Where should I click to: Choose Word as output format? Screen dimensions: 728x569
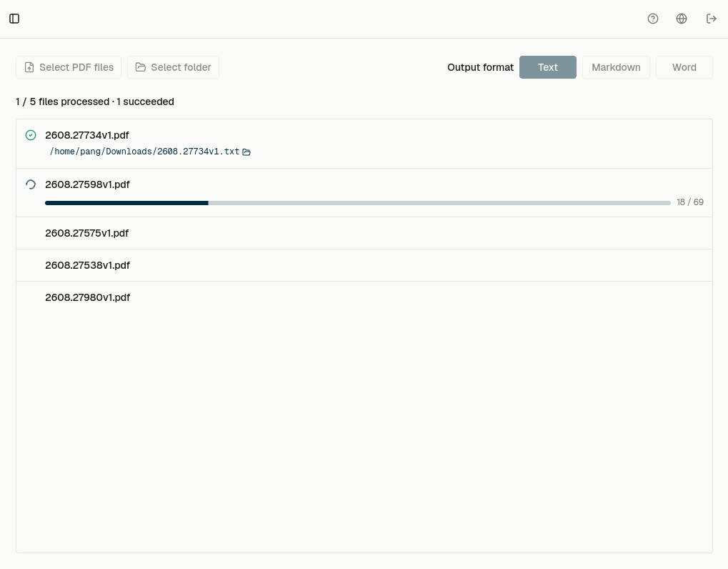[x=684, y=67]
